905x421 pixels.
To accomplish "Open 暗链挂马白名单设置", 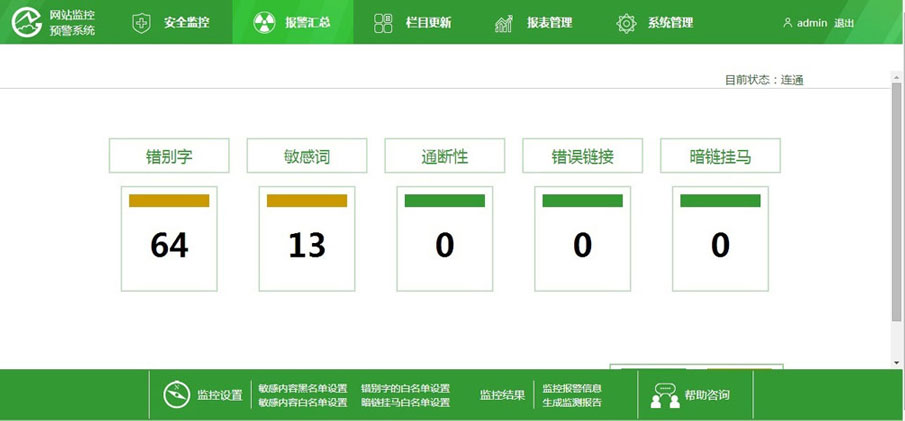I will tap(406, 403).
